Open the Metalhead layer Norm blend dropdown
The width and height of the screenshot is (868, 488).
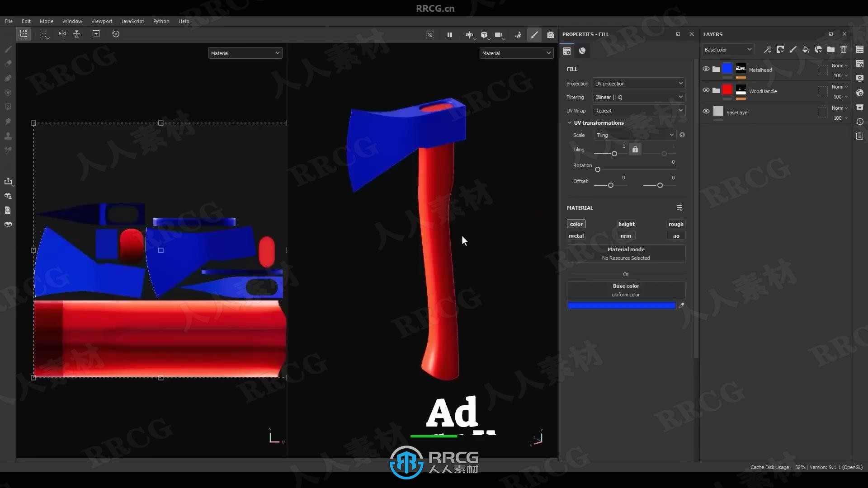840,66
